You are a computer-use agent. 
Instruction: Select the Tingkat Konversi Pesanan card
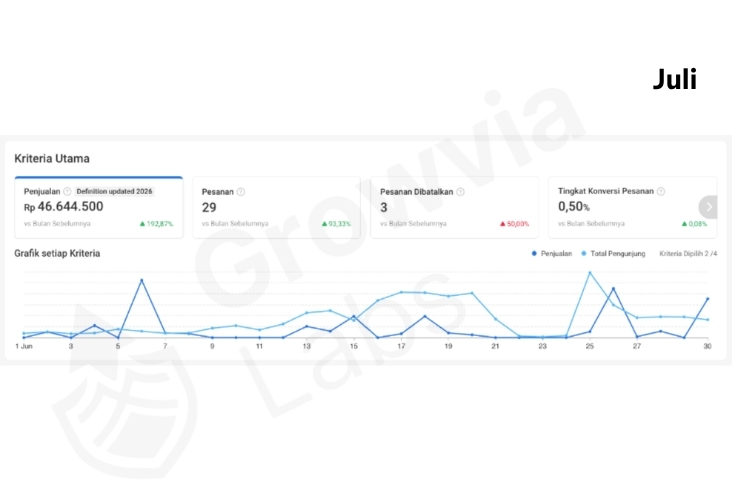coord(633,207)
